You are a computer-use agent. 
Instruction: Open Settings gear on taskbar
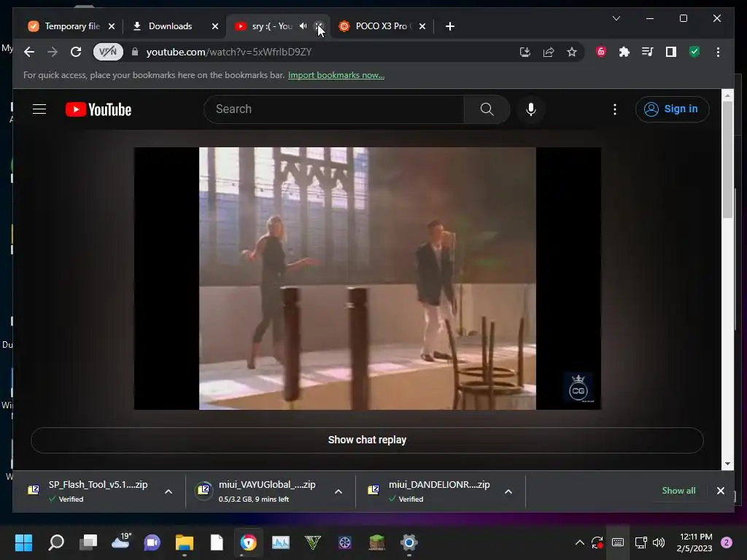click(409, 542)
